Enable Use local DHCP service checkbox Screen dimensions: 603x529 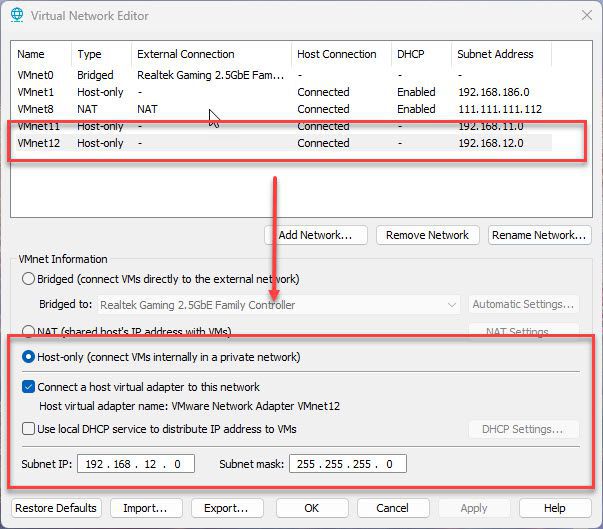click(x=28, y=429)
